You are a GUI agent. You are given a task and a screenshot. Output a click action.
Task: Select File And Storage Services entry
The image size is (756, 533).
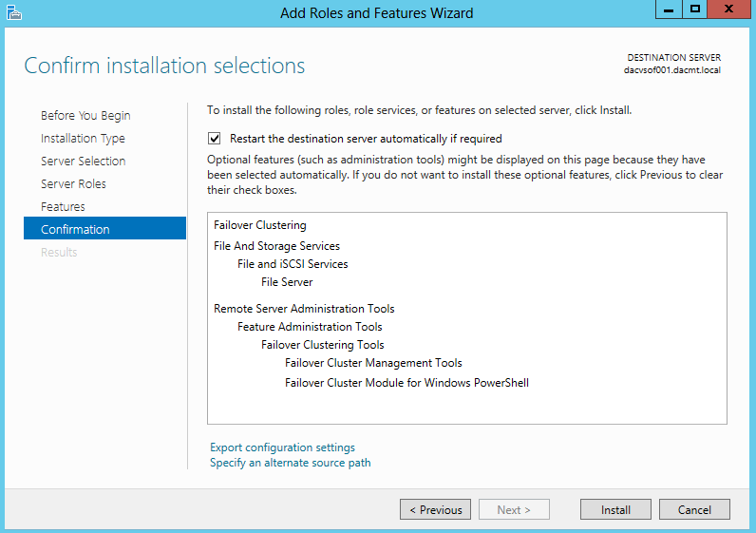[x=276, y=245]
